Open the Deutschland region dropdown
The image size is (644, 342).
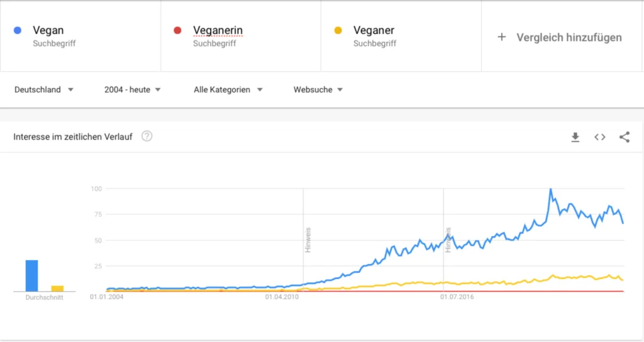tap(43, 89)
